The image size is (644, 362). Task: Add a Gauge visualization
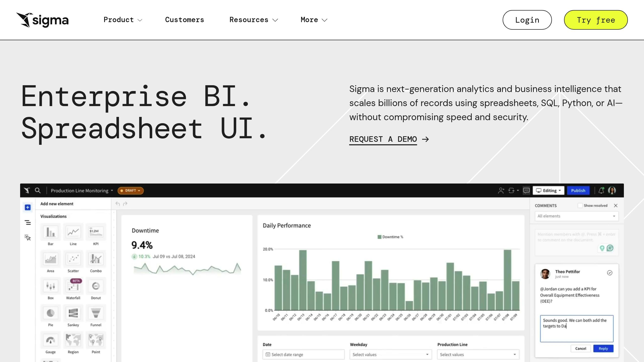click(x=51, y=343)
